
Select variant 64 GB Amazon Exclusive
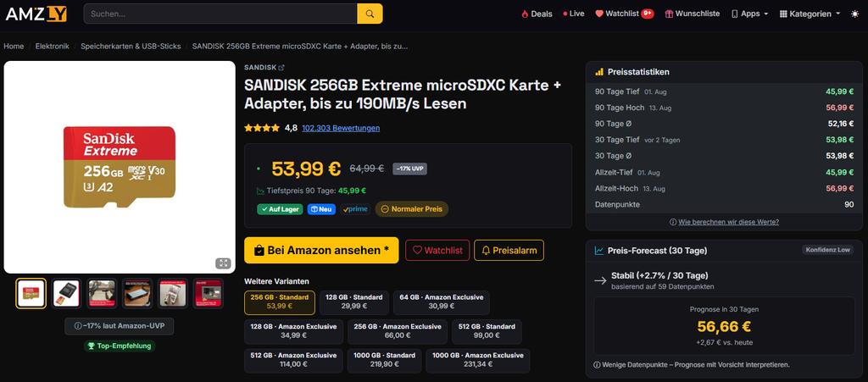point(441,302)
